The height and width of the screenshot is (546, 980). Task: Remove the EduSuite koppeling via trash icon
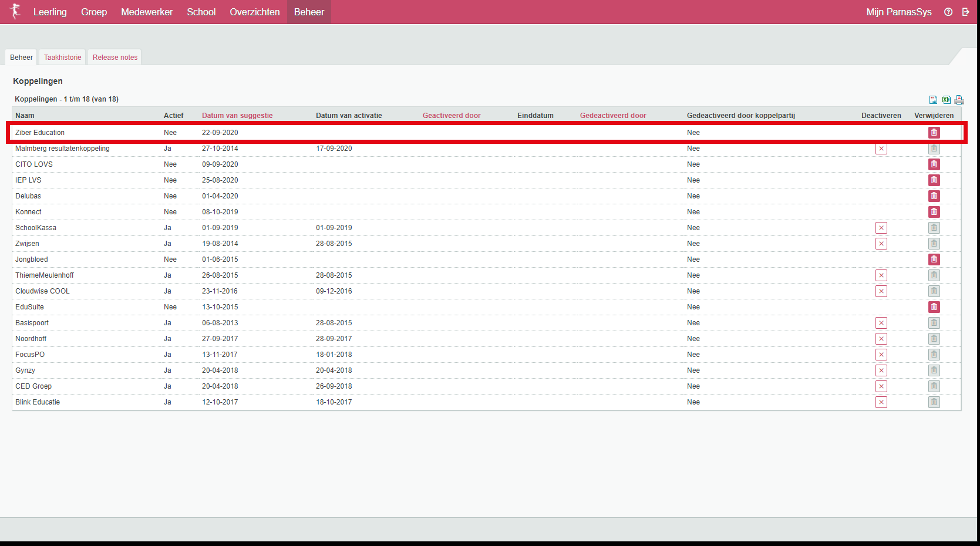[934, 307]
